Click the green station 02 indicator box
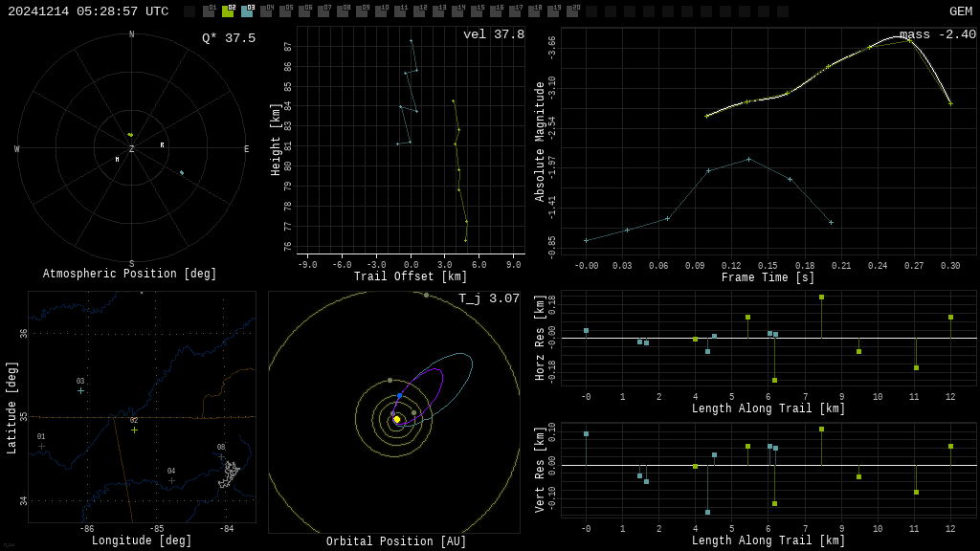The image size is (980, 551). [x=228, y=11]
